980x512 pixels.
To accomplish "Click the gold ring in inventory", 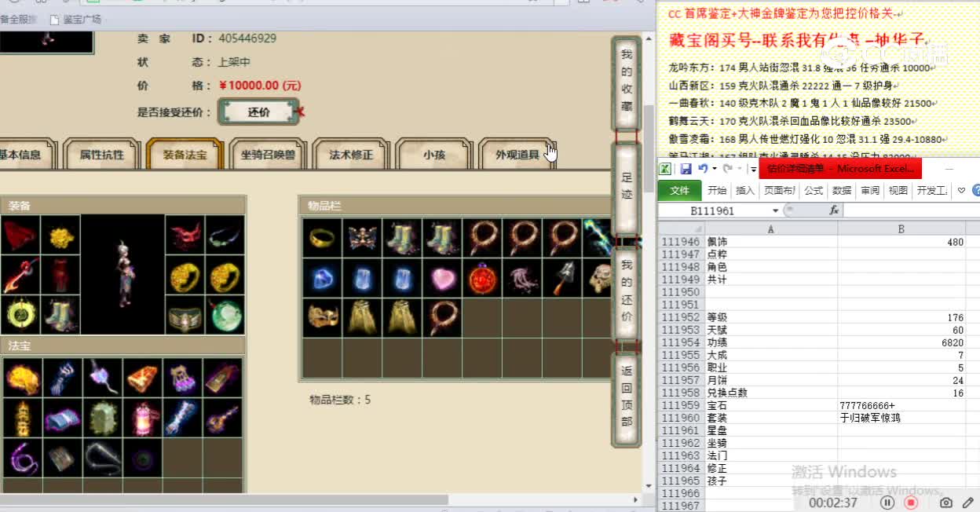I will [x=322, y=238].
